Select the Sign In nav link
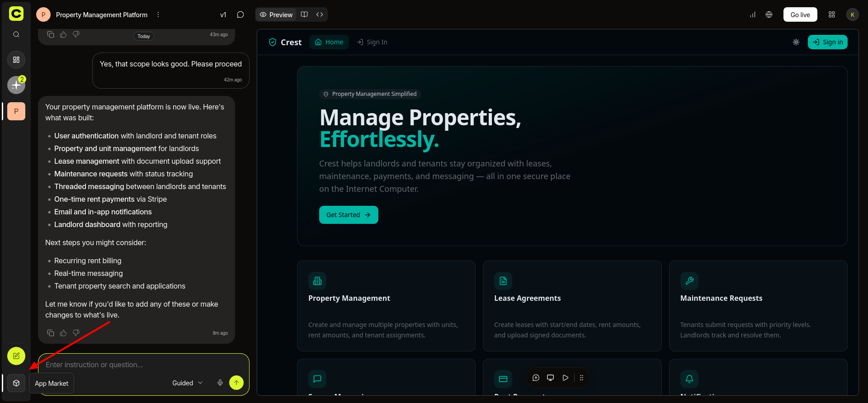Screen dimensions: 868x403 (x=372, y=42)
